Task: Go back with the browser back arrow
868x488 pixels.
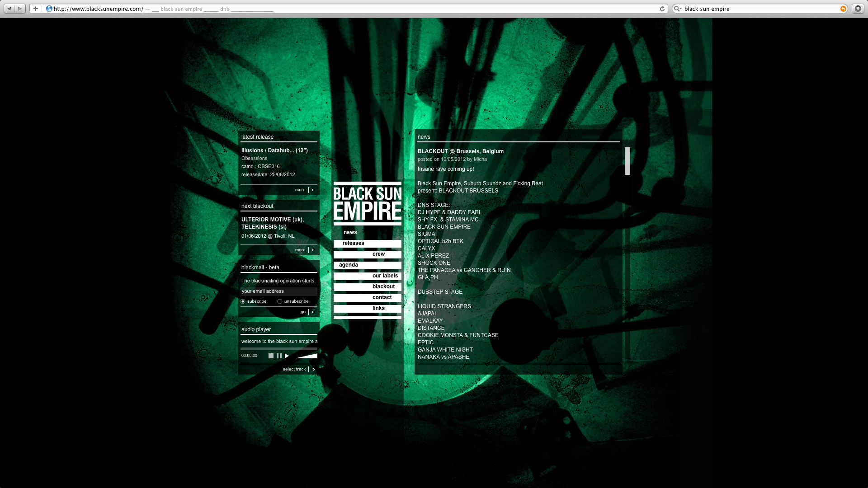Action: point(9,9)
